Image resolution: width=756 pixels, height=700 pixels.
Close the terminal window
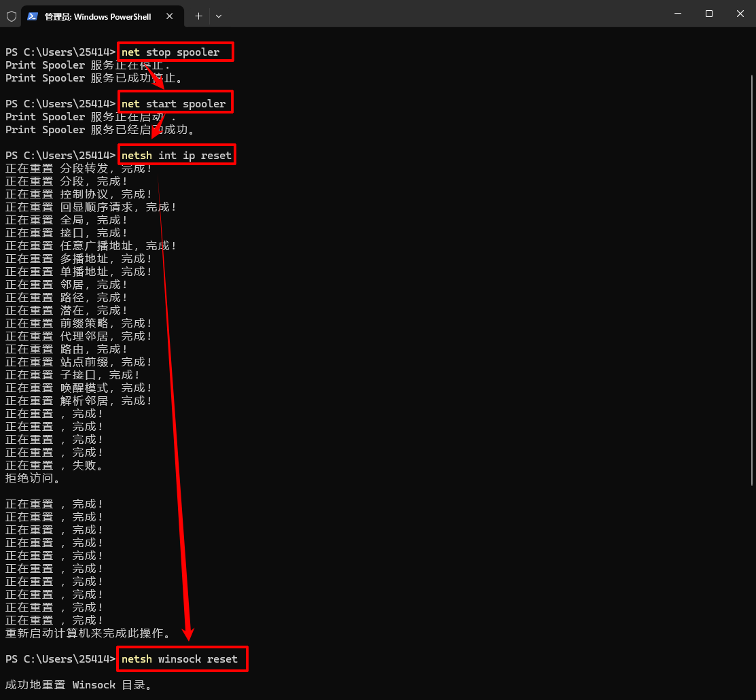pyautogui.click(x=740, y=14)
